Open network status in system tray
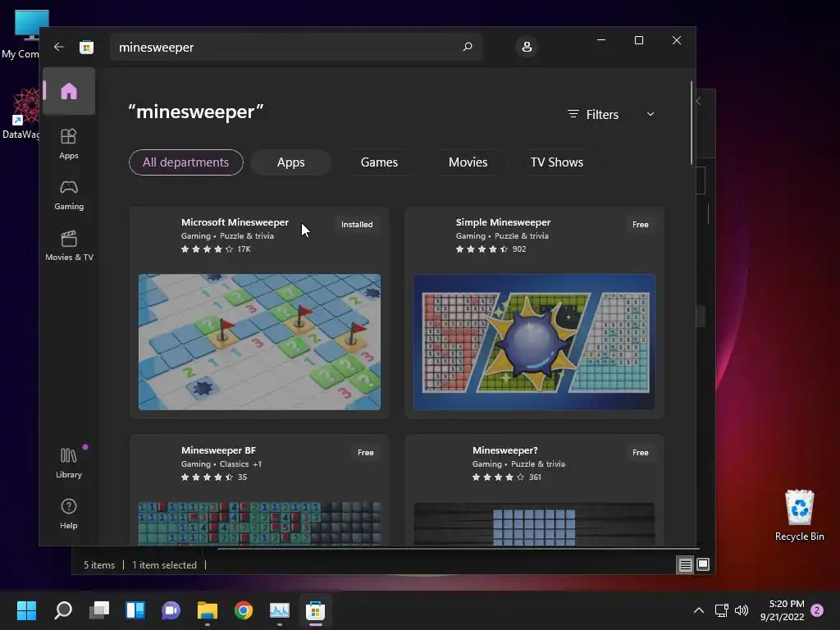 tap(722, 610)
